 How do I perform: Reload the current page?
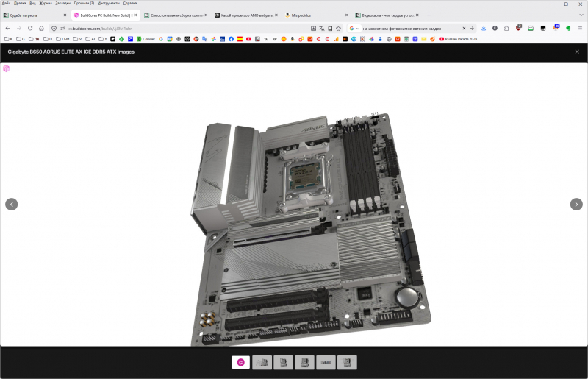30,29
